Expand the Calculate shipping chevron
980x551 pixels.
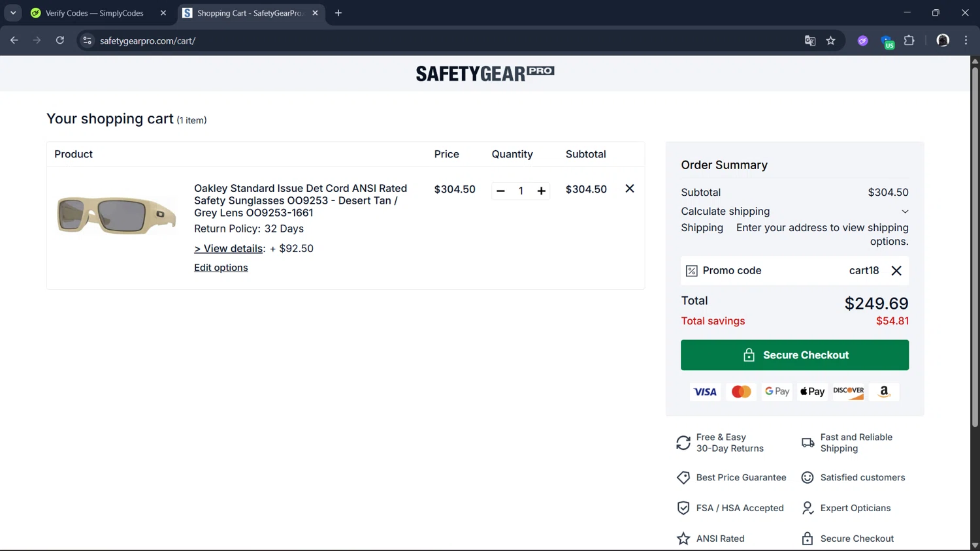(905, 212)
